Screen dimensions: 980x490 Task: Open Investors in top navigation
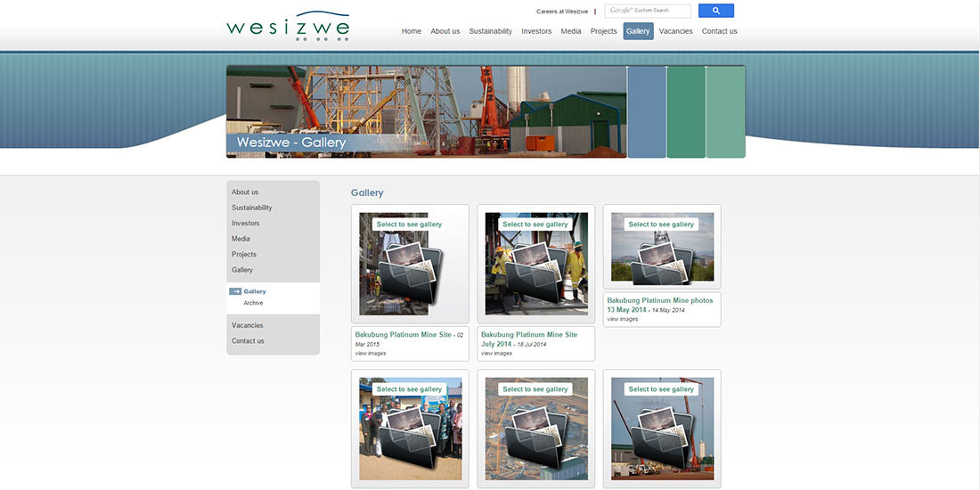[x=536, y=31]
